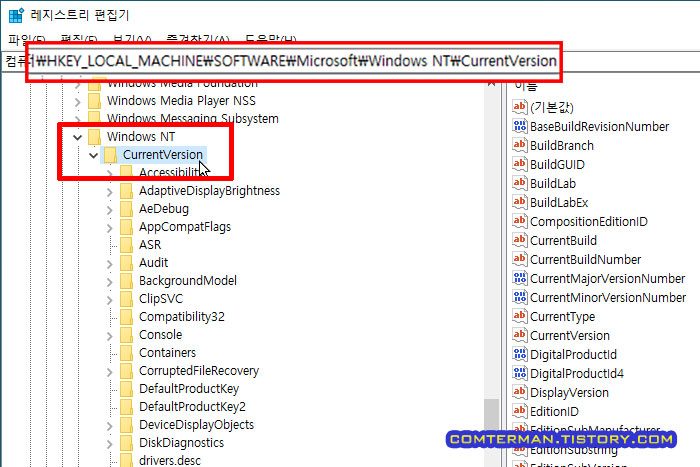This screenshot has width=700, height=467.
Task: Click the Windows Media Player NSS folder icon
Action: click(x=95, y=101)
